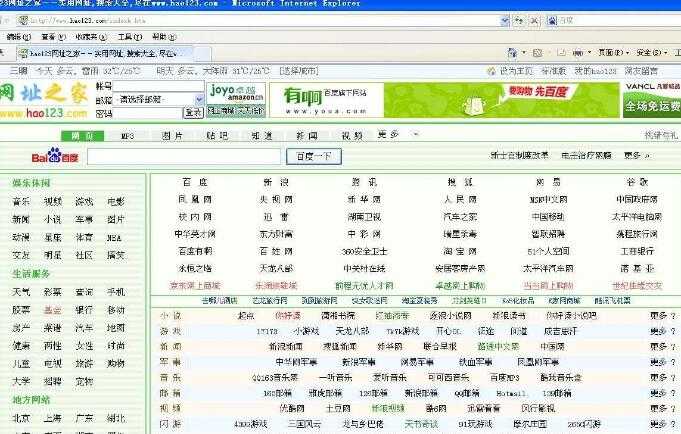
Task: Click the home icon in IE command bar
Action: tap(513, 53)
